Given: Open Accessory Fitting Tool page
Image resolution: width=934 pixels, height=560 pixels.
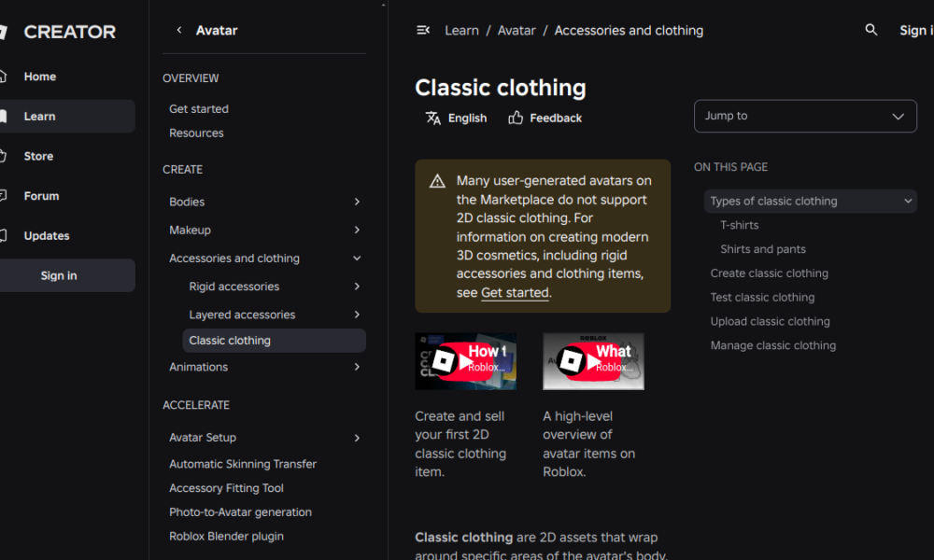Looking at the screenshot, I should 226,488.
